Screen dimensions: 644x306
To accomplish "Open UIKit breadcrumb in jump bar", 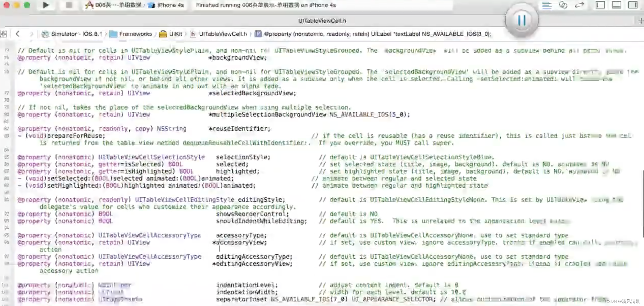I will [x=171, y=34].
